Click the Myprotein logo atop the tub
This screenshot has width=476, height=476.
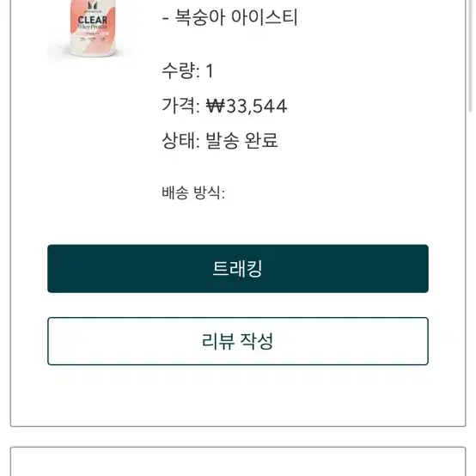(x=93, y=5)
